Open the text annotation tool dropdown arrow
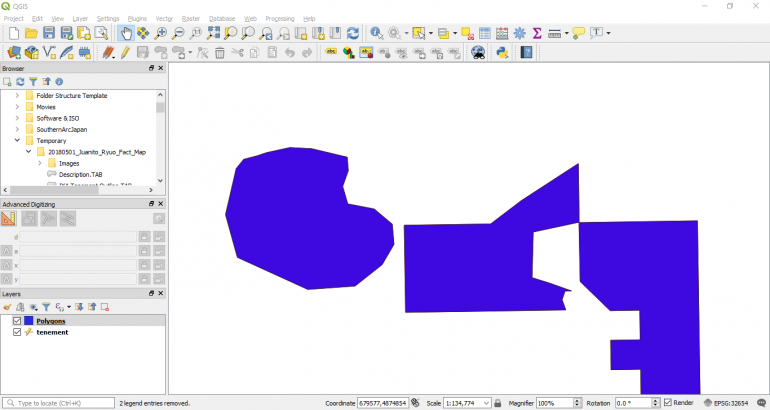 (x=608, y=33)
